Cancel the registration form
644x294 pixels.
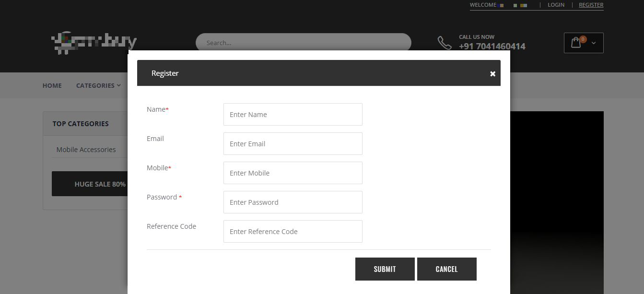[447, 269]
